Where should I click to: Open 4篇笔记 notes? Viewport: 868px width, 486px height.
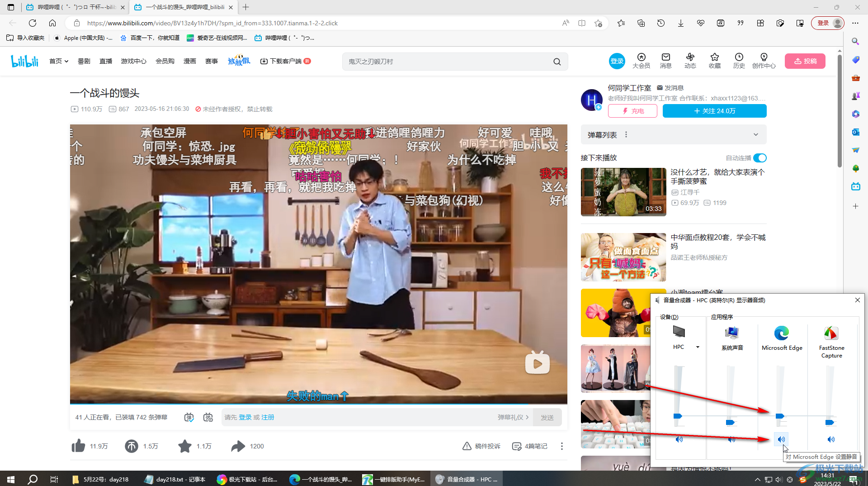pos(529,446)
